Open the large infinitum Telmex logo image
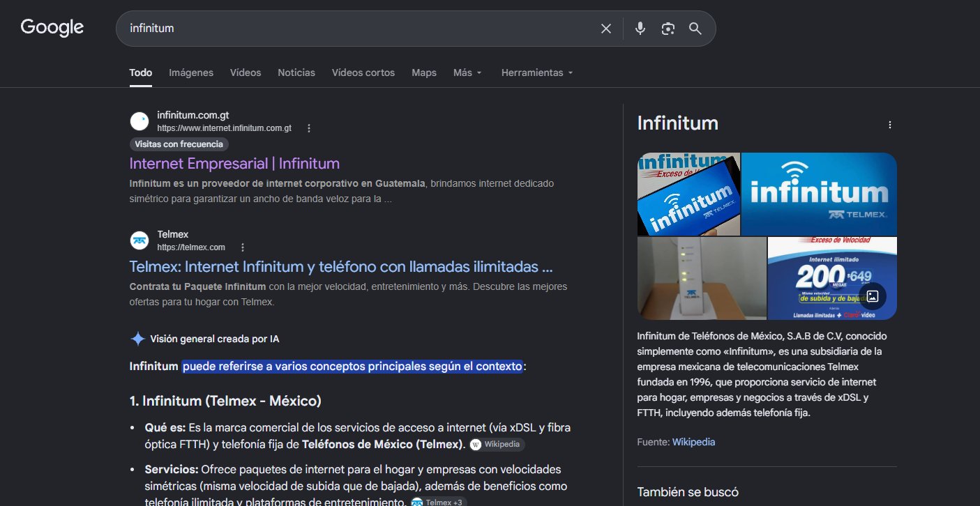980x506 pixels. 819,194
